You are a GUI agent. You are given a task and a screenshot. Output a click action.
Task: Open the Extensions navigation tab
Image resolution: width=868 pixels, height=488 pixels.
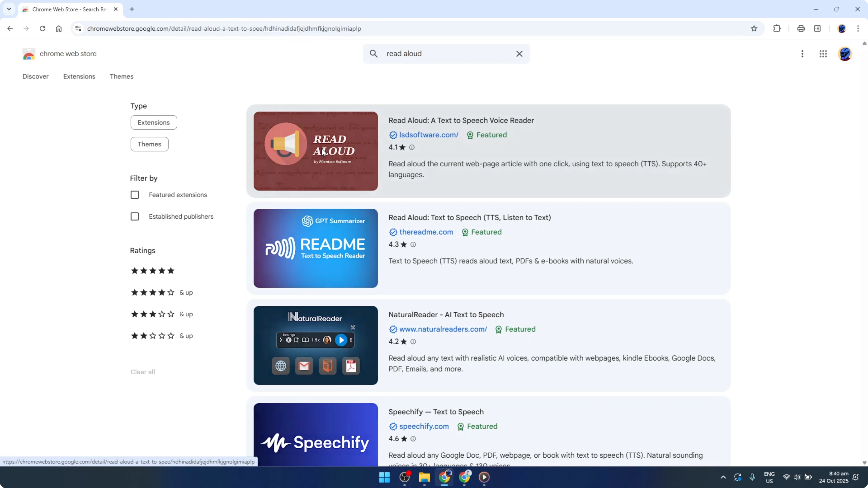(x=79, y=76)
